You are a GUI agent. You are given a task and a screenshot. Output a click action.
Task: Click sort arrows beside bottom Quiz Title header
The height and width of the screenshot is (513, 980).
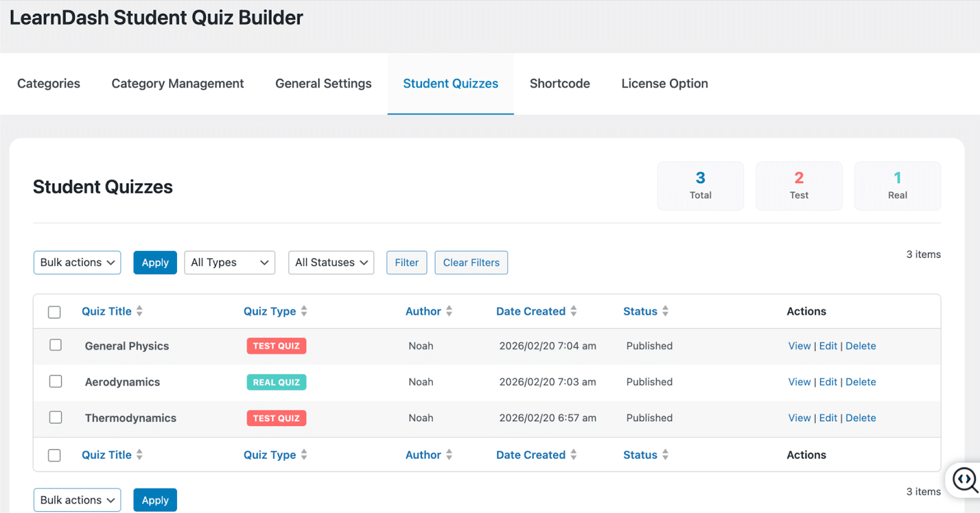(x=140, y=455)
